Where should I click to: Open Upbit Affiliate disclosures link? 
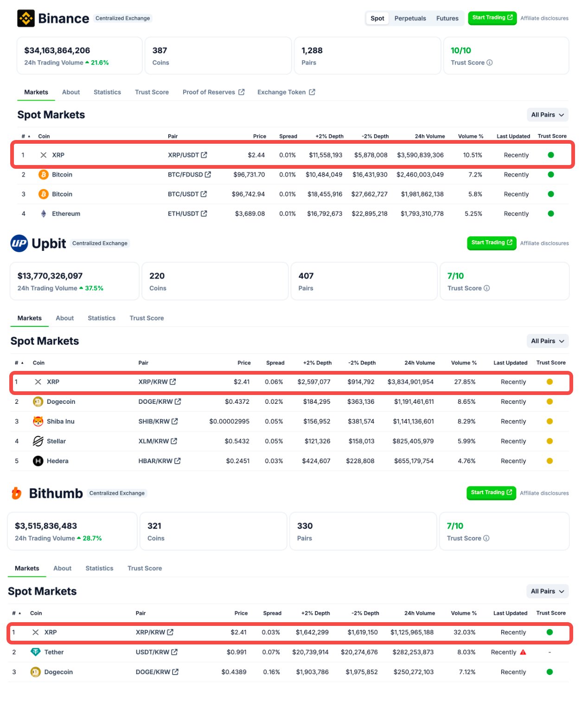(544, 243)
